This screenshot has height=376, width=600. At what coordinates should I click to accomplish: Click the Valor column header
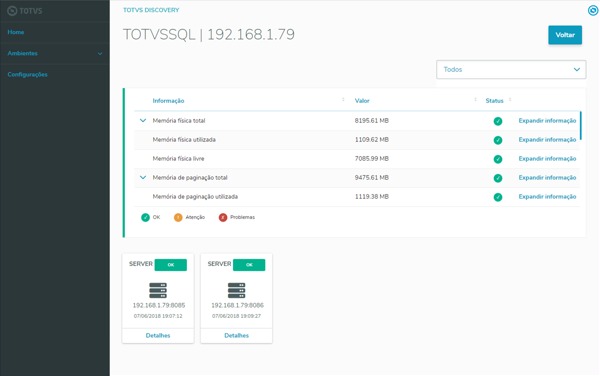pos(362,101)
